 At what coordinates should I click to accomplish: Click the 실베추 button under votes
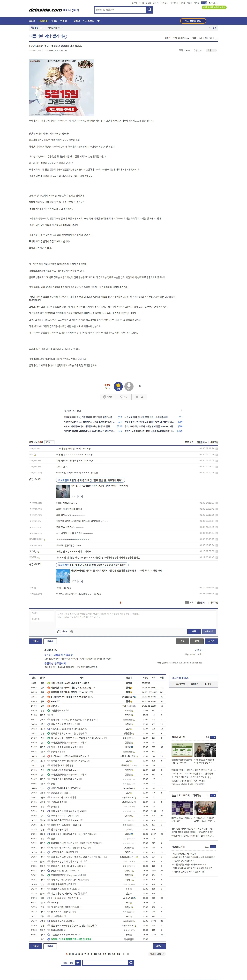[x=108, y=397]
